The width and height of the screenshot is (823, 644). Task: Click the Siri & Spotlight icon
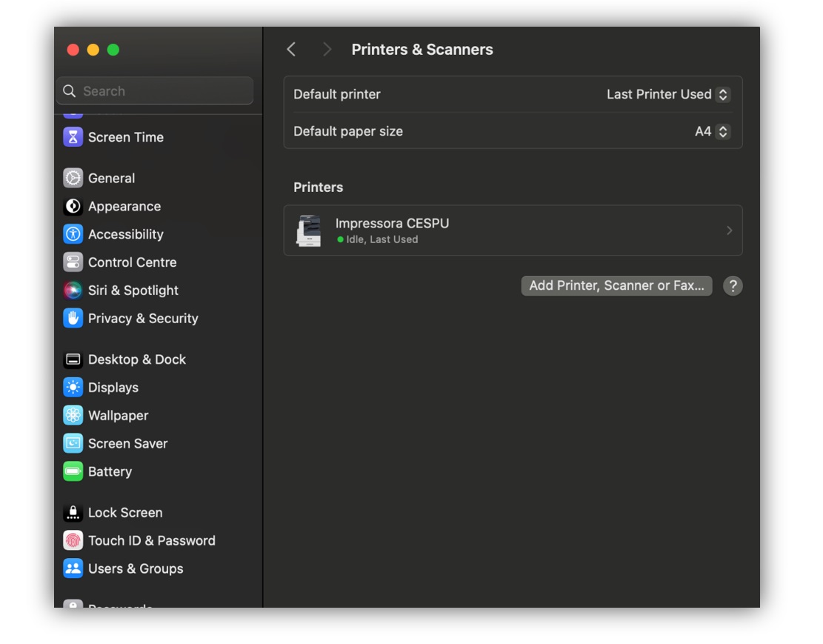[x=73, y=290]
